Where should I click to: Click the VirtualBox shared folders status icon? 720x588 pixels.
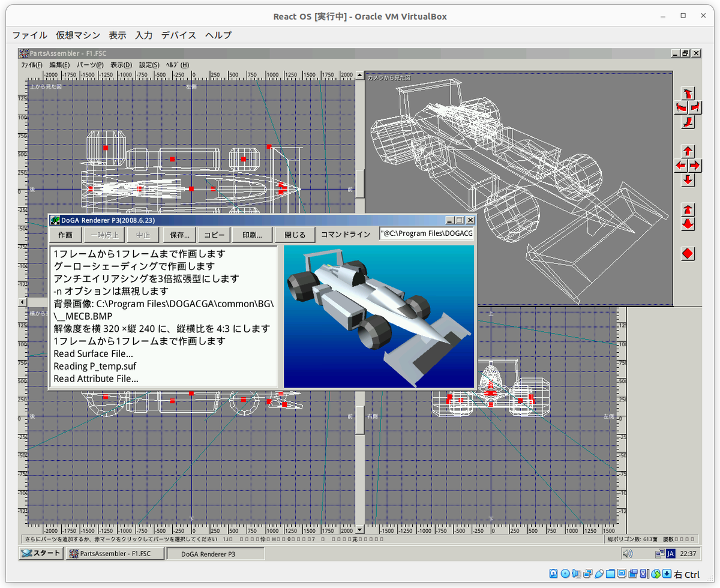610,574
